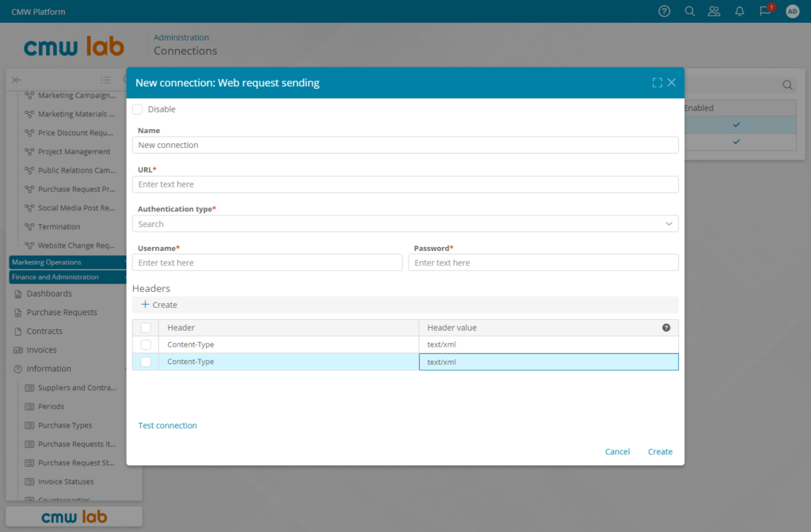Go to Administration breadcrumb link
811x532 pixels.
[181, 37]
